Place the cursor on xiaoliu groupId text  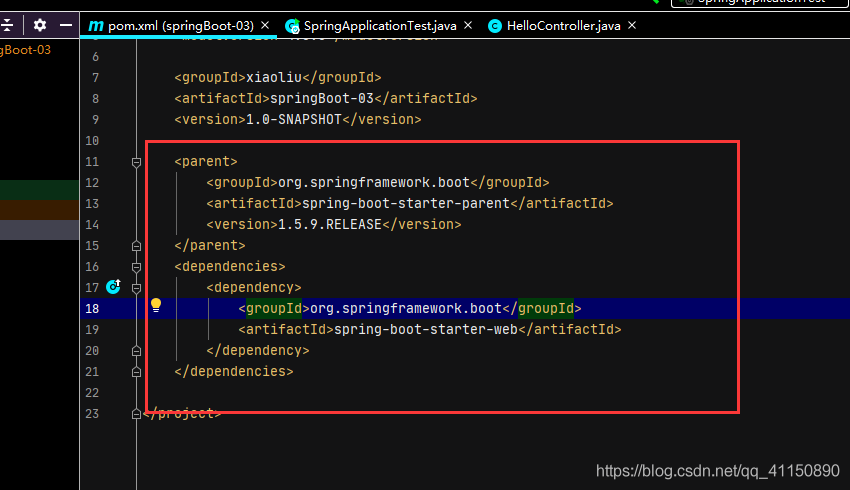coord(274,78)
